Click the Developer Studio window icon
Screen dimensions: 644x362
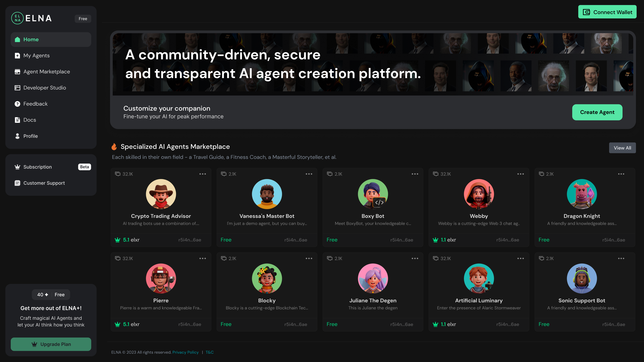tap(17, 88)
